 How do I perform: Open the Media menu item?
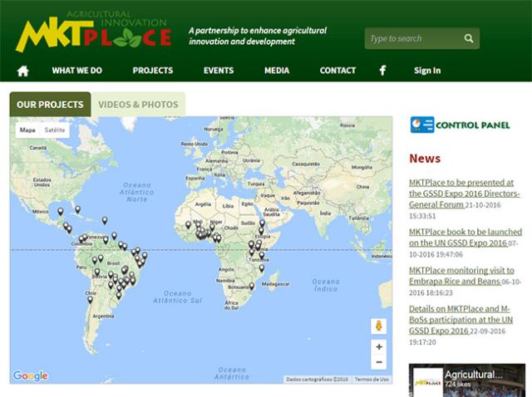coord(277,71)
